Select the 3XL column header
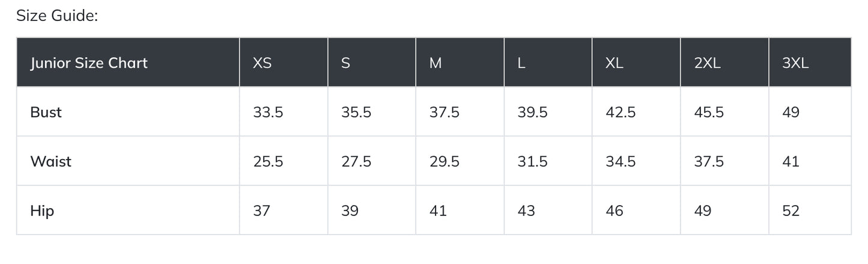The image size is (868, 264). (795, 63)
